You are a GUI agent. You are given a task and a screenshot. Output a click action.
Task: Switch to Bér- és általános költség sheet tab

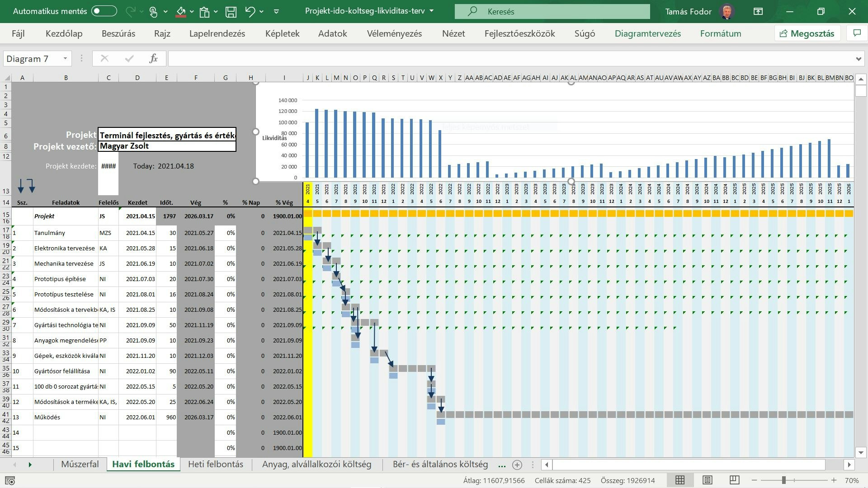click(x=440, y=464)
